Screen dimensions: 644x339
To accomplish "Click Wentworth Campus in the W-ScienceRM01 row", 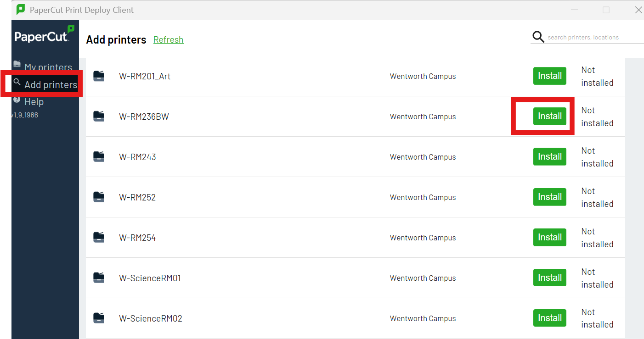I will tap(423, 278).
